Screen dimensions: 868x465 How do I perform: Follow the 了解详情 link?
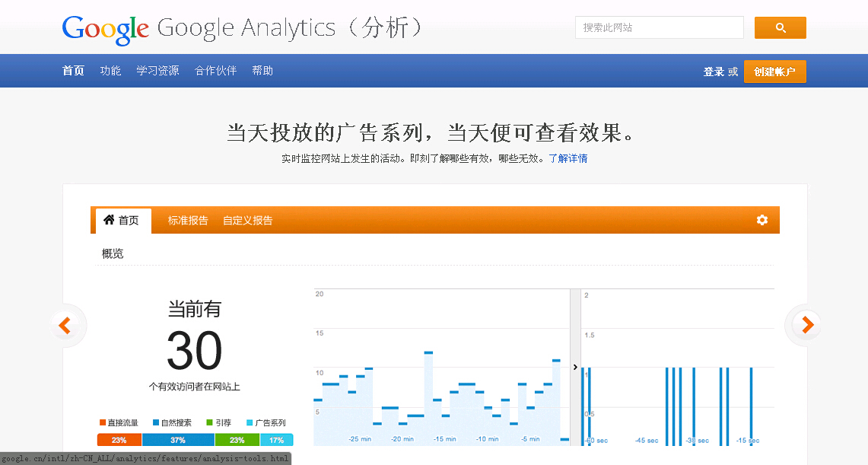pyautogui.click(x=568, y=158)
